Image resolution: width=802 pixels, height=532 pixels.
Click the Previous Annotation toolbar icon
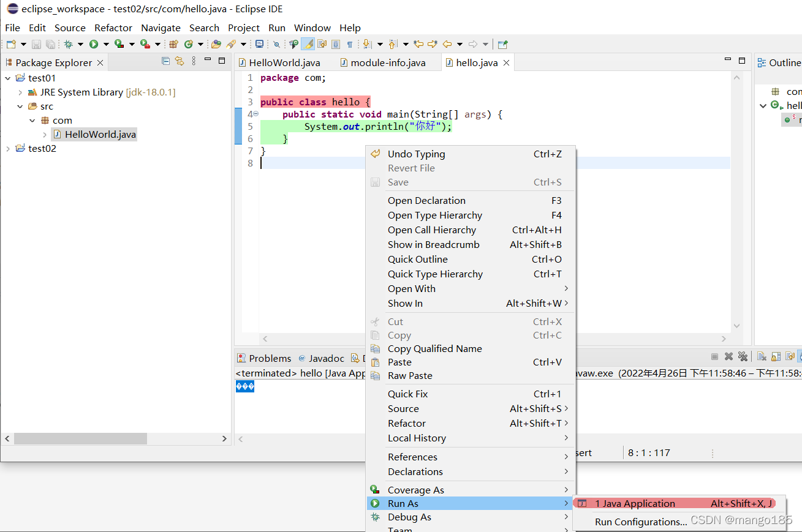click(x=393, y=44)
